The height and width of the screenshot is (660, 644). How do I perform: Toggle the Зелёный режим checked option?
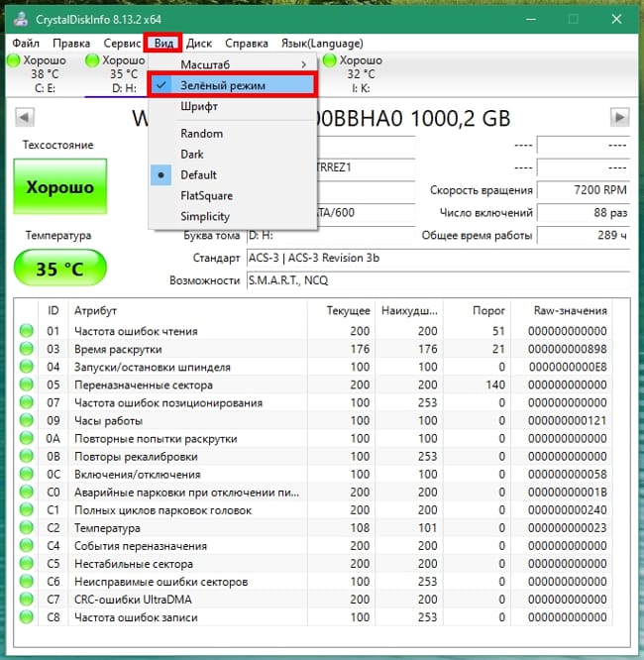233,85
